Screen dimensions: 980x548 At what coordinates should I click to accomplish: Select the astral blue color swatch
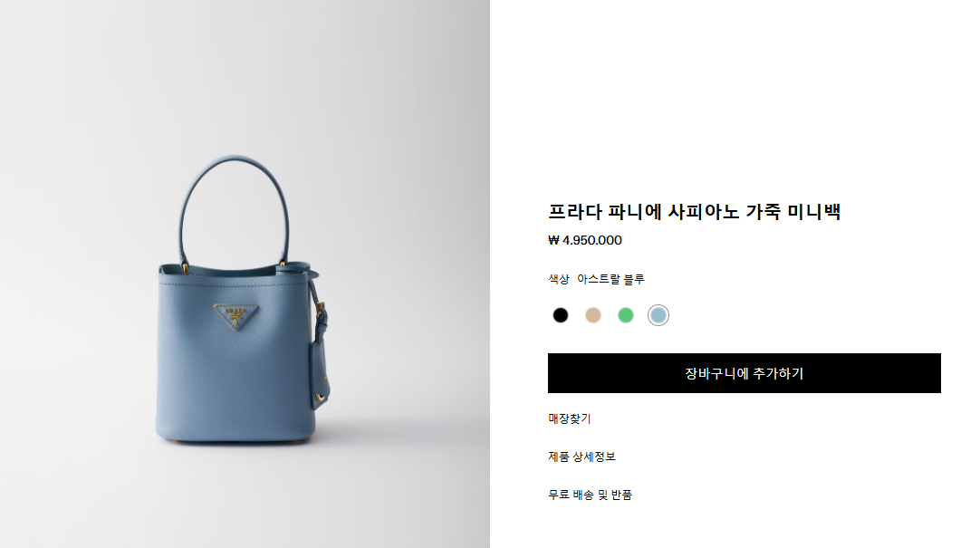point(658,315)
